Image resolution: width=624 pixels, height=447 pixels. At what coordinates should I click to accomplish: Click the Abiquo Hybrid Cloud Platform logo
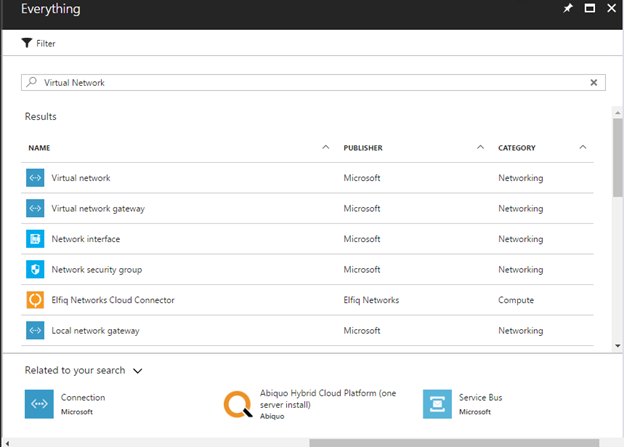pos(238,403)
